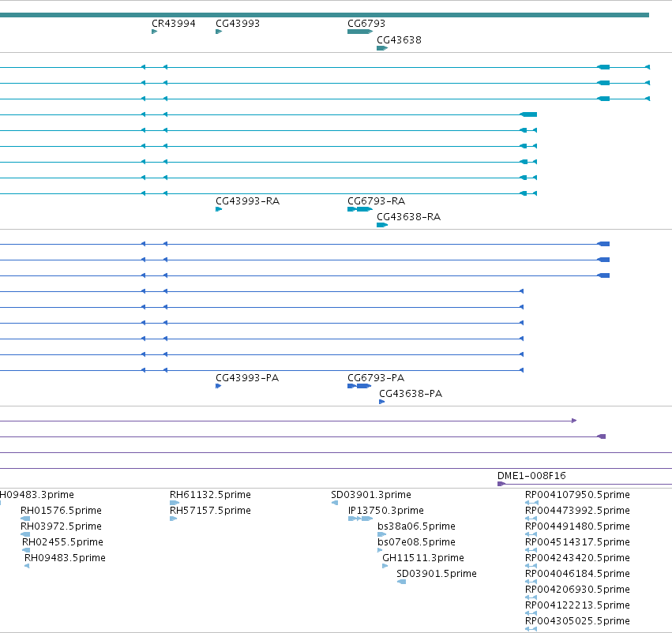Select the CG43993-PA CDS glyph
Screen dimensions: 672x633
[218, 386]
